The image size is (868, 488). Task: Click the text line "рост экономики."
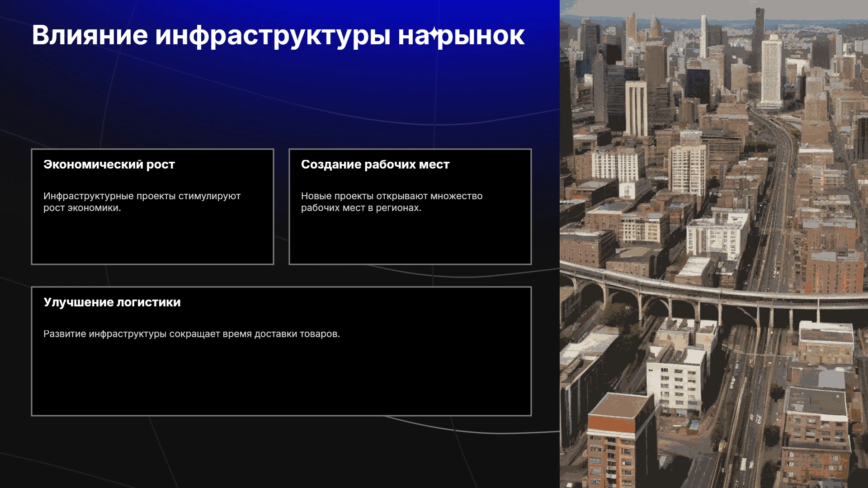click(x=82, y=208)
